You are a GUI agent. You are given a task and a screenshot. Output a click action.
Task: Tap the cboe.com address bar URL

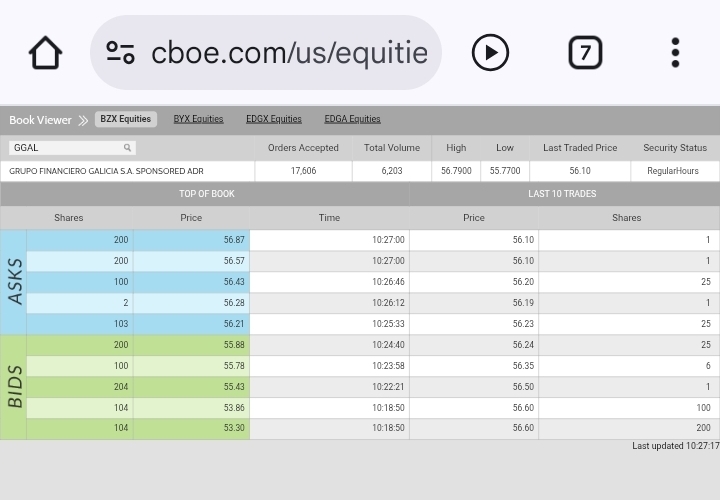click(x=289, y=52)
